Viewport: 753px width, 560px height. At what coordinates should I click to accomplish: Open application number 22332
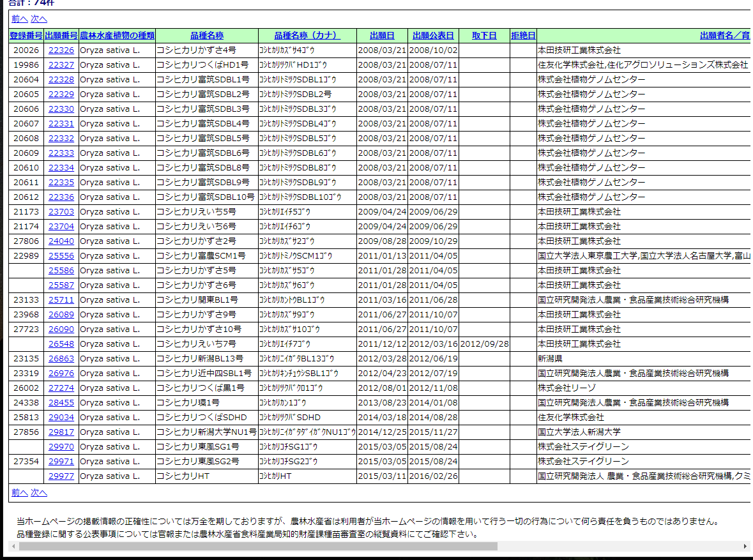[61, 139]
